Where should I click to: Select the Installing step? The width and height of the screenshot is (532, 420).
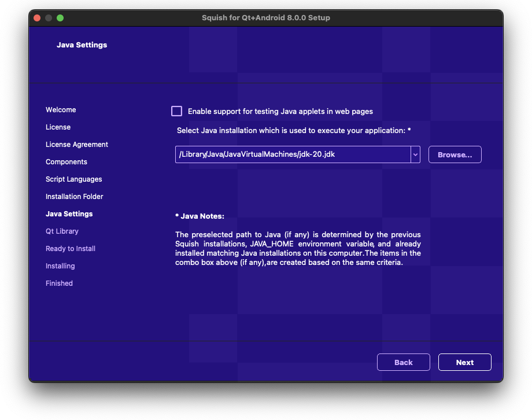[x=60, y=266]
